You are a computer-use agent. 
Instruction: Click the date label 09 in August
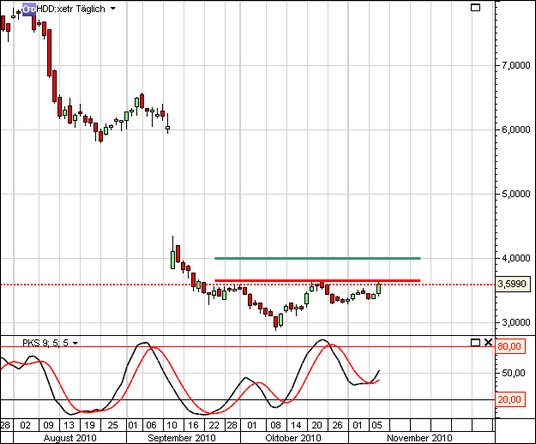click(x=48, y=425)
